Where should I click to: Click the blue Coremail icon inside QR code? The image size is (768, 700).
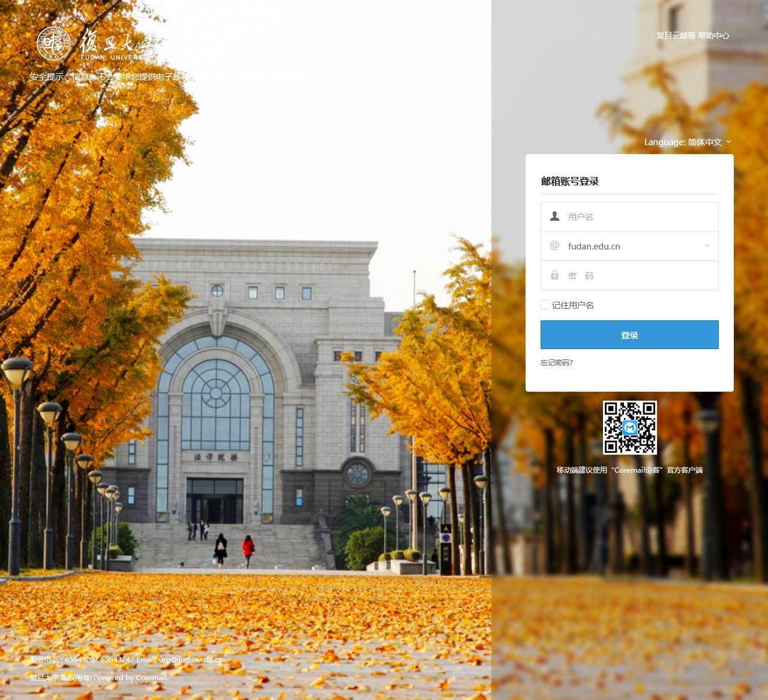[630, 428]
